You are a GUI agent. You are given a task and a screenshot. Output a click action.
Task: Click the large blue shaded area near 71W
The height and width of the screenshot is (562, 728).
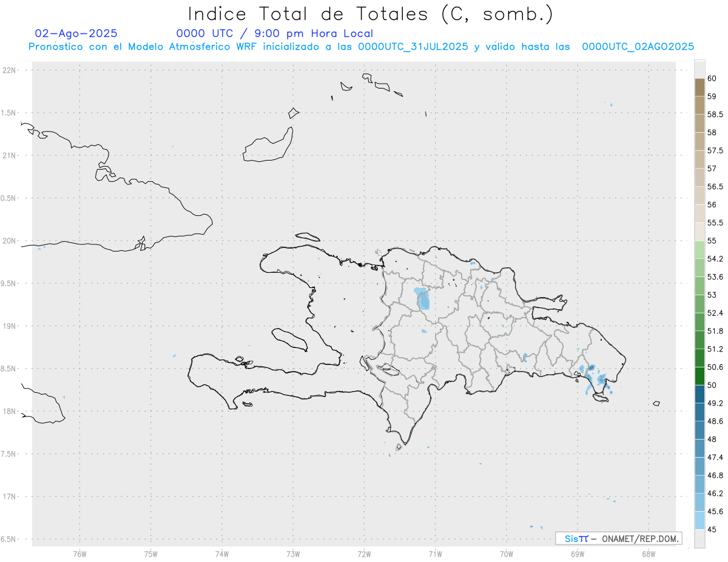[423, 299]
